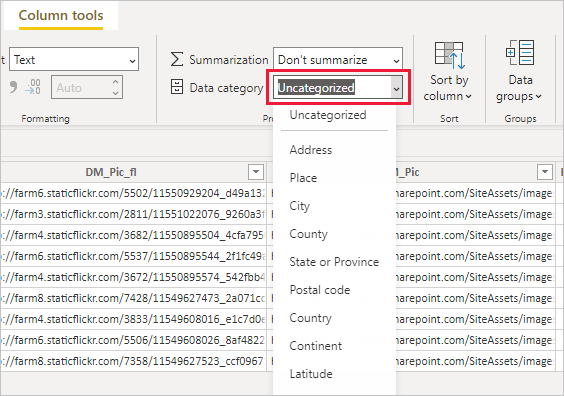Click the cell containing 11551022076_9260a3
This screenshot has height=396, width=564.
tap(133, 214)
